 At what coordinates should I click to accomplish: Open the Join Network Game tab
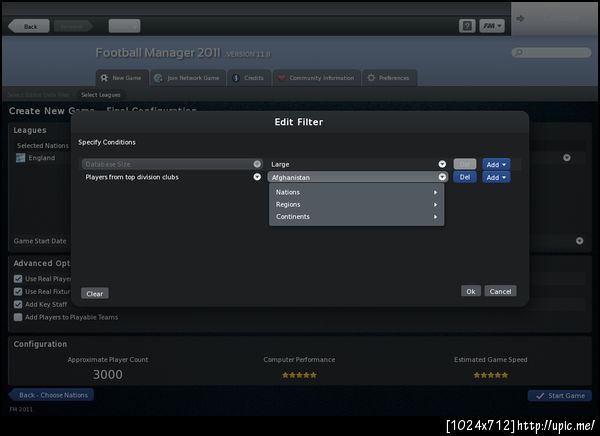pos(188,78)
